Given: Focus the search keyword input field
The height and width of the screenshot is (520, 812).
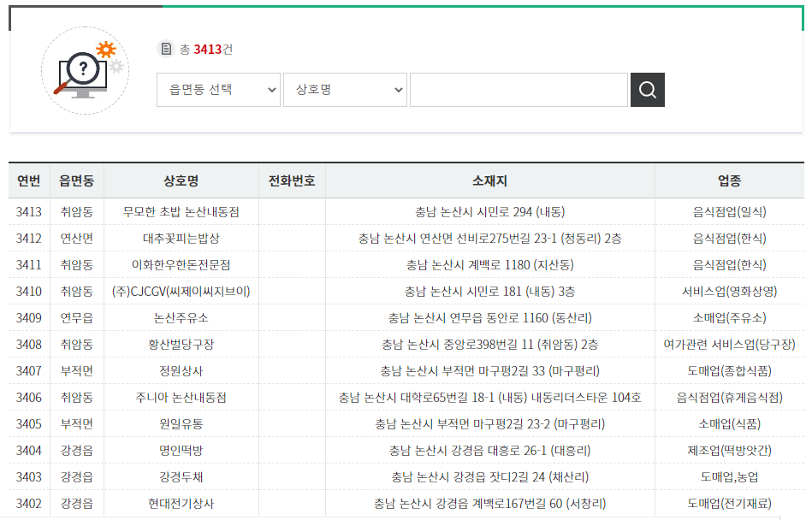Looking at the screenshot, I should 519,90.
